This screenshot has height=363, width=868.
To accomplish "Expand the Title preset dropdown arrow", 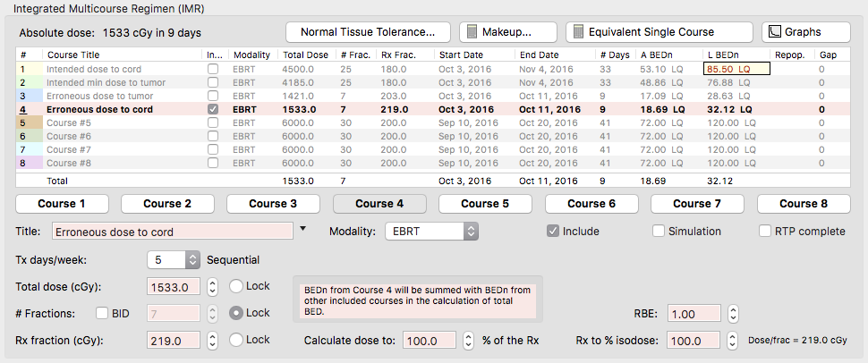I will pyautogui.click(x=302, y=230).
